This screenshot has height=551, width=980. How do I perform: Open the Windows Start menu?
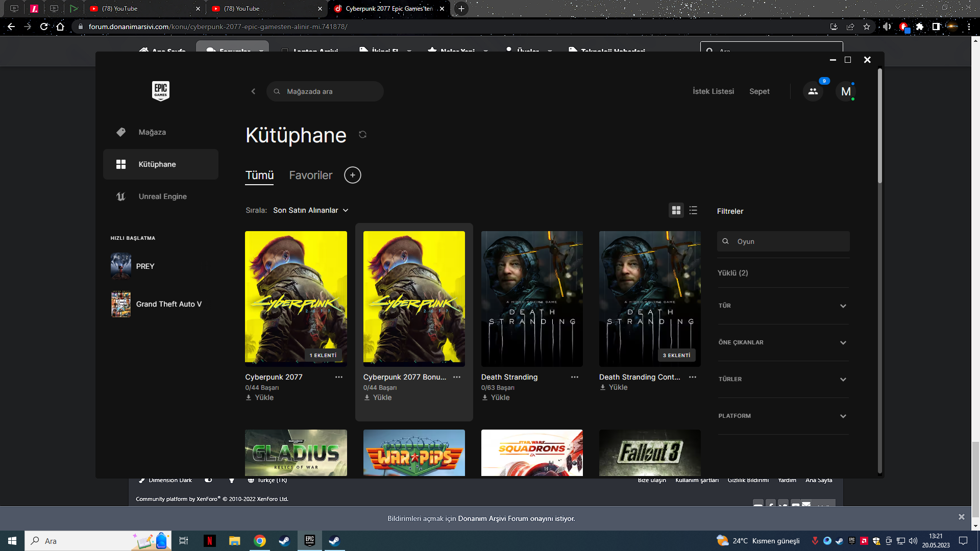click(12, 541)
